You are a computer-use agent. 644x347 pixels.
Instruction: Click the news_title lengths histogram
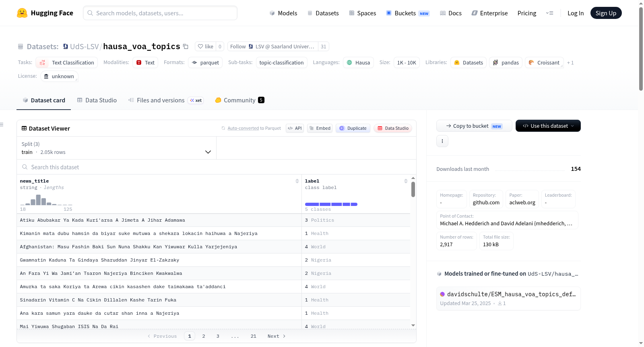[46, 200]
